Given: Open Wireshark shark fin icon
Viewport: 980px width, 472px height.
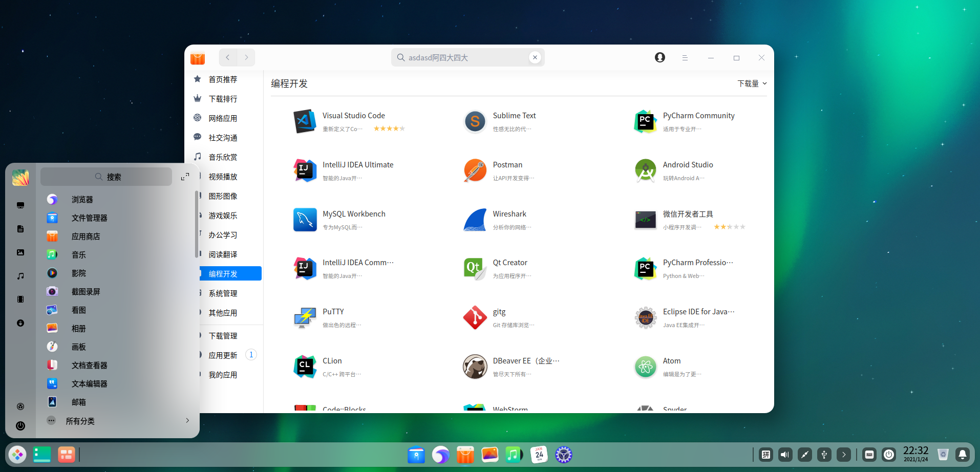Looking at the screenshot, I should click(x=475, y=220).
